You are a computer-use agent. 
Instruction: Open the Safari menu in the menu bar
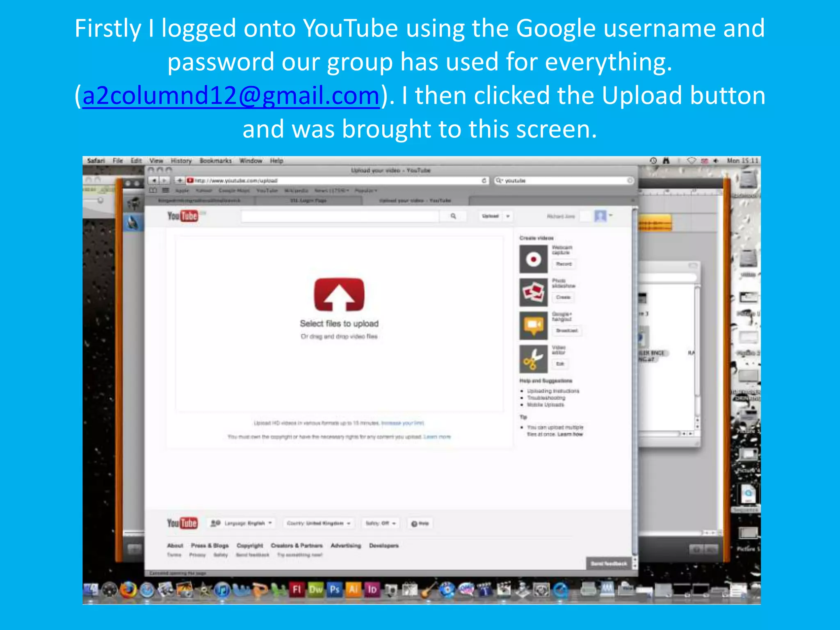96,161
